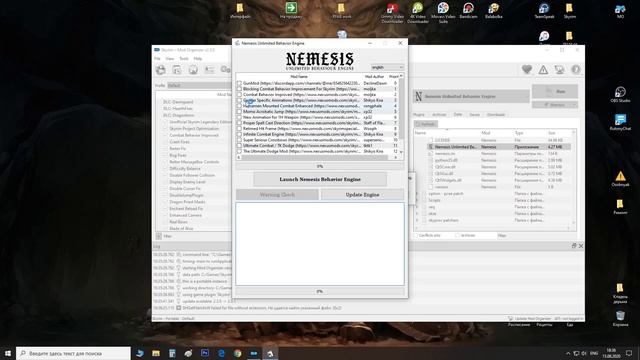Tick The Ultimate Dodge Mod checkbox
The image size is (640, 360).
[x=239, y=151]
